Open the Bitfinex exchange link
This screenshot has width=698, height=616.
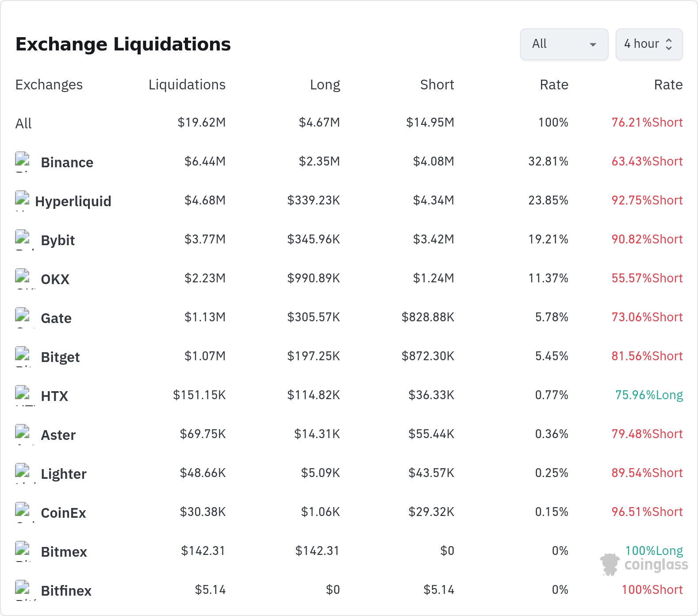tap(66, 591)
